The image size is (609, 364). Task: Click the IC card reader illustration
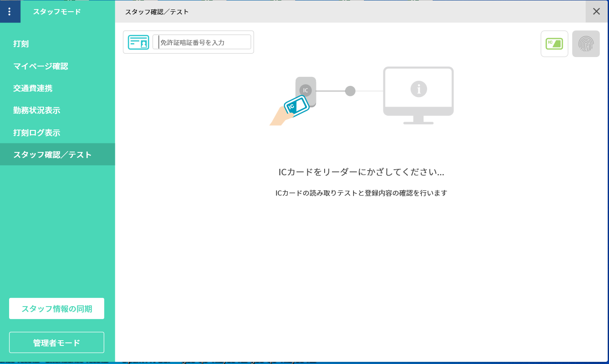[293, 101]
